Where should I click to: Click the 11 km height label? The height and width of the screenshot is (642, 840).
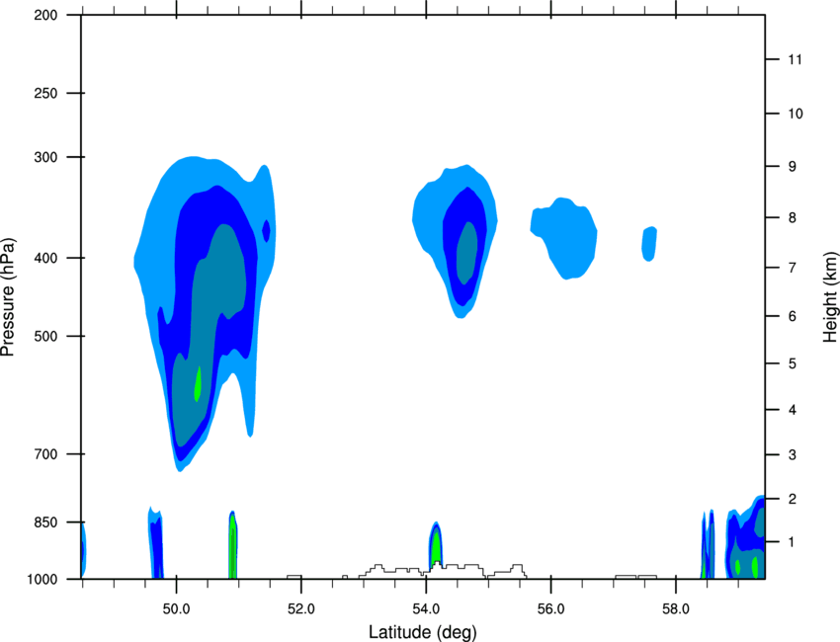point(796,59)
